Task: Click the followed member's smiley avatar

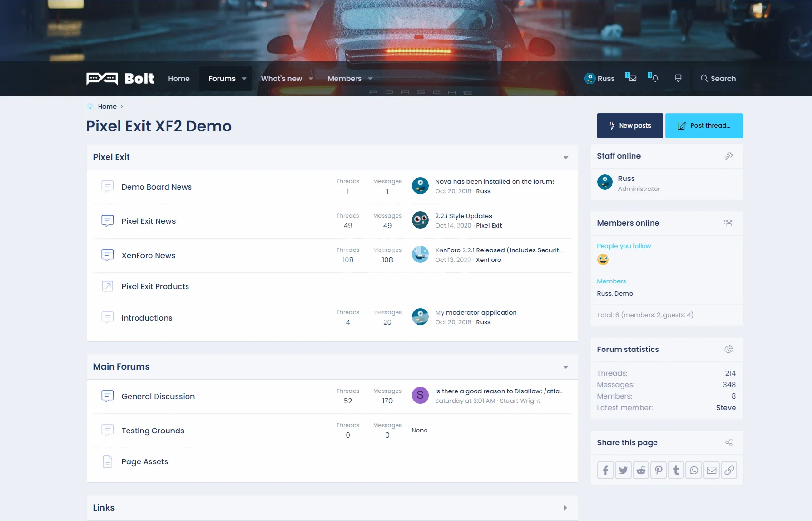Action: click(603, 260)
